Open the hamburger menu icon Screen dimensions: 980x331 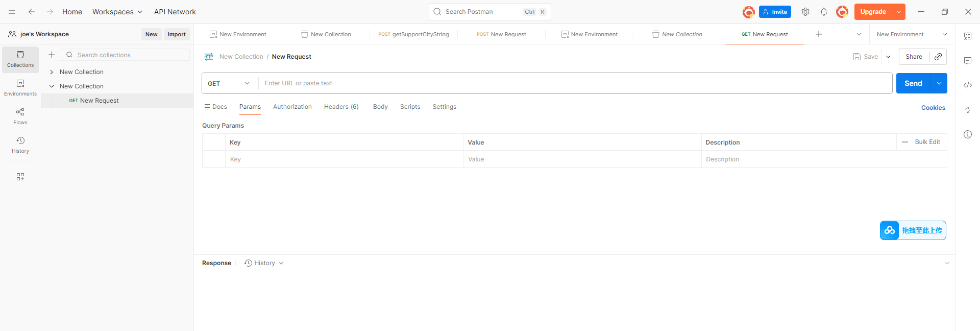[12, 12]
